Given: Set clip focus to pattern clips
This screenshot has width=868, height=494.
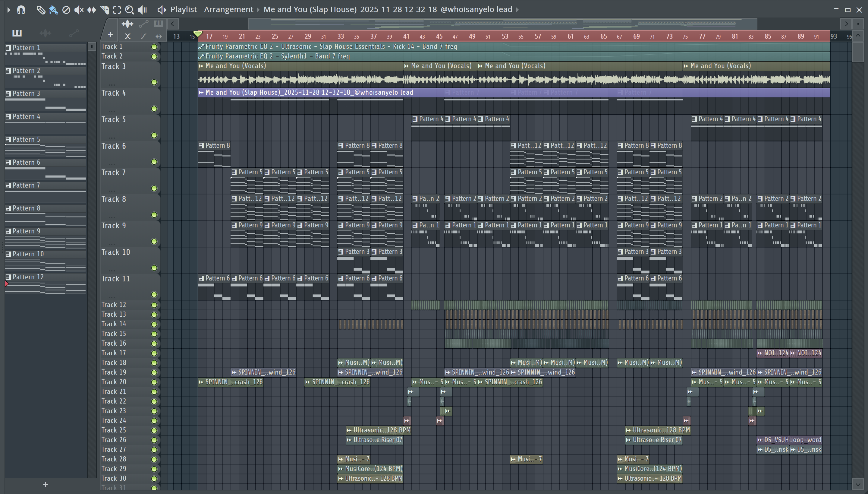Looking at the screenshot, I should (158, 24).
